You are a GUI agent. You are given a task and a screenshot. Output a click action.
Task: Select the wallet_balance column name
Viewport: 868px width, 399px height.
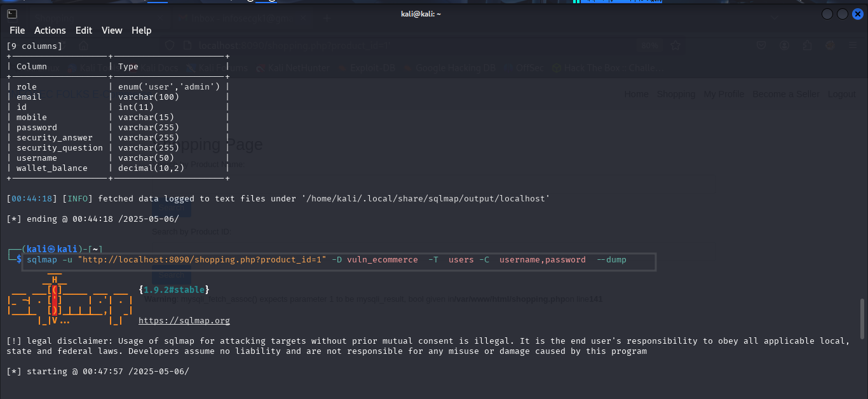52,168
